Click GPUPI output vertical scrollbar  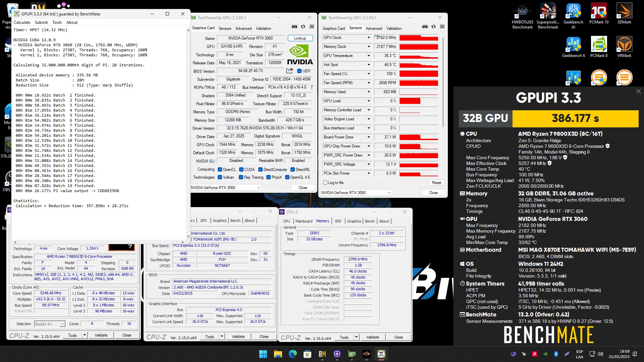[188, 134]
